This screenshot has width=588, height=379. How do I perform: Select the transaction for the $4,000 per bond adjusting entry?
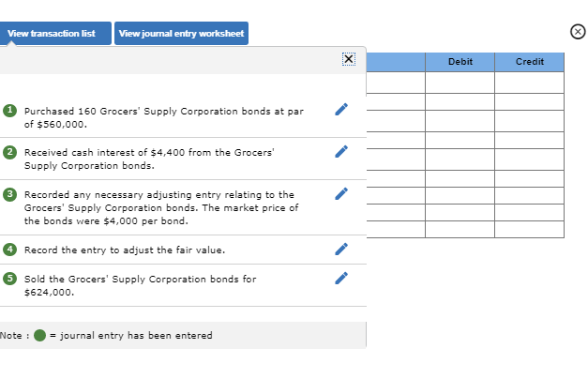[x=159, y=208]
